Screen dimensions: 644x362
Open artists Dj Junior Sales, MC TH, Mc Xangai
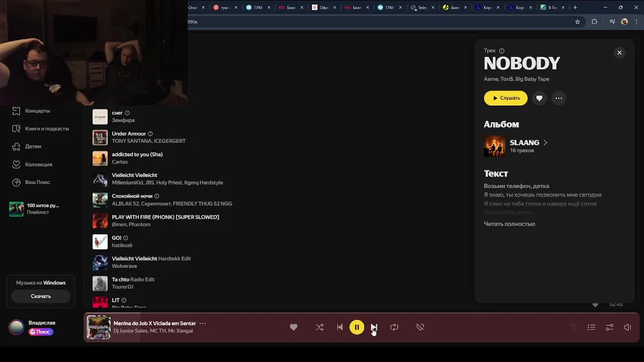153,331
